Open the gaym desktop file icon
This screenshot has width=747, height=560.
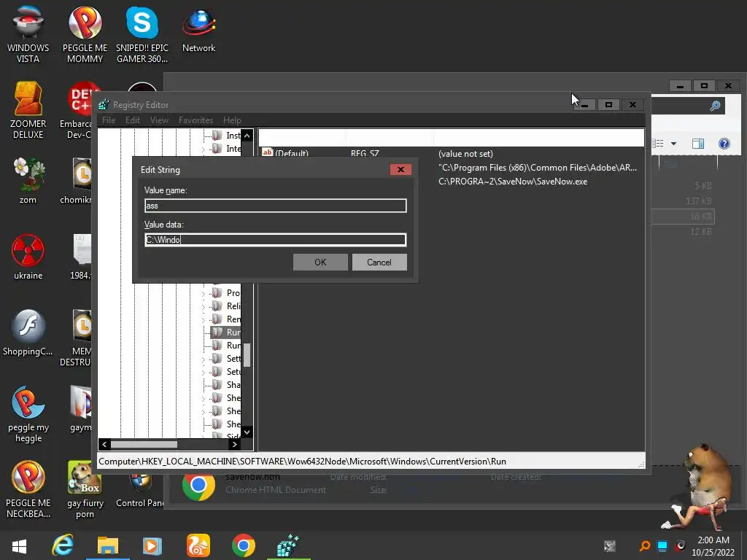(x=81, y=408)
